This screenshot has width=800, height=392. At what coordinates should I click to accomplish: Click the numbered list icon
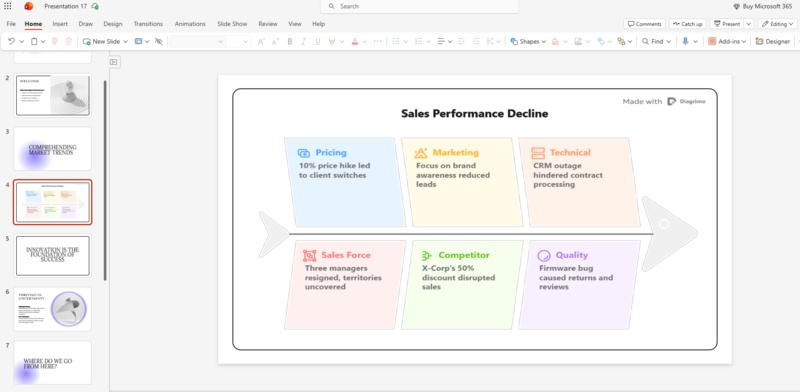(418, 41)
